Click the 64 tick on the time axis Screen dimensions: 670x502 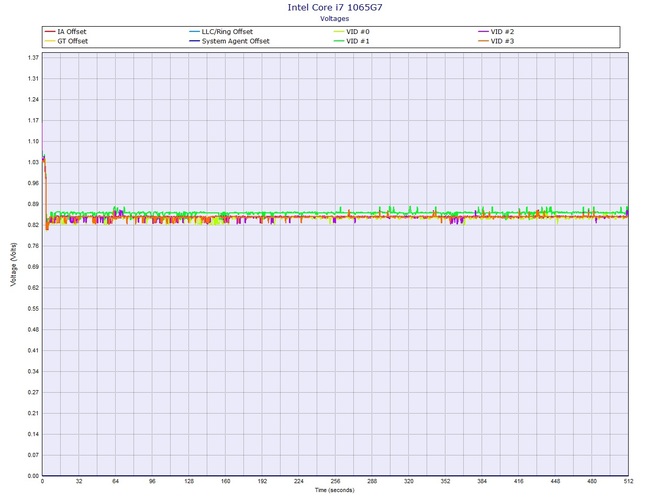point(115,481)
